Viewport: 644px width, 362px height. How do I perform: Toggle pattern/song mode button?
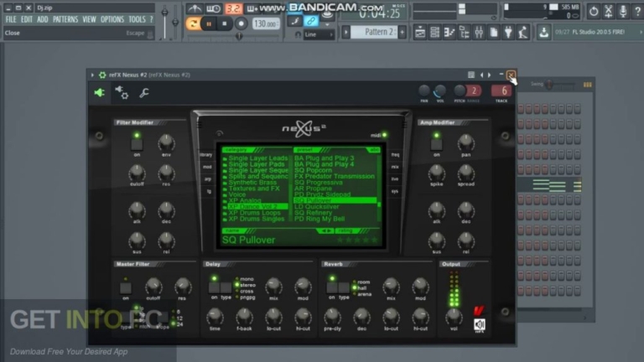[192, 23]
